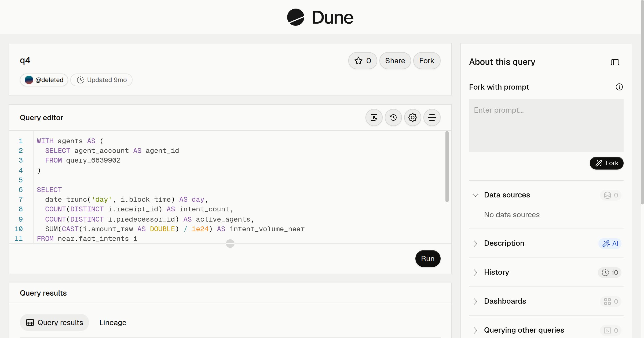Screen dimensions: 644x338
Task: Click the AI description generator badge
Action: [610, 243]
